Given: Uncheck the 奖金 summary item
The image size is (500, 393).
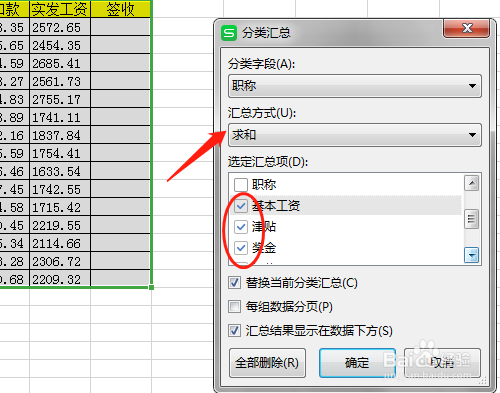Looking at the screenshot, I should pos(241,248).
